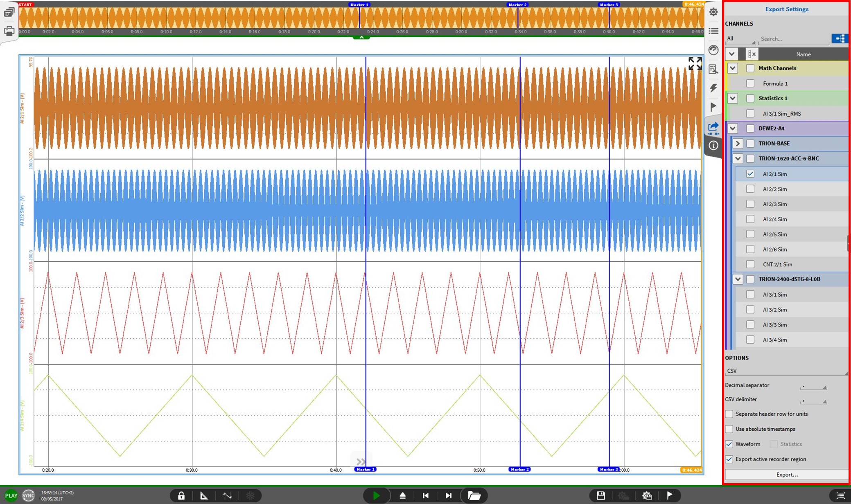Click the fullscreen expand icon on chart
851x504 pixels.
[x=695, y=63]
